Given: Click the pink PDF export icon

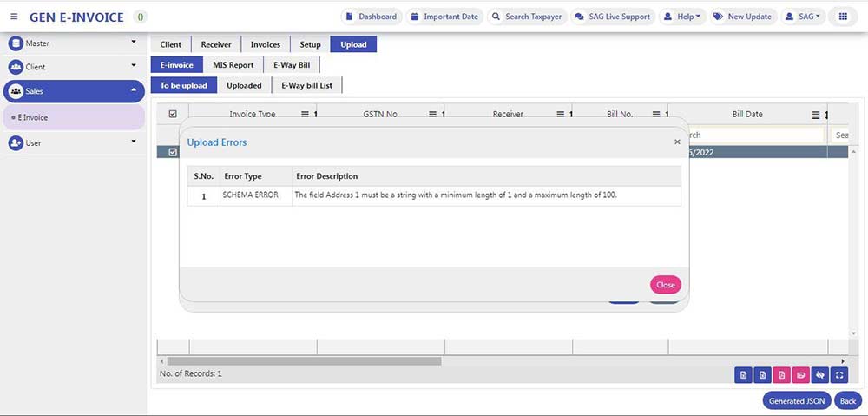Looking at the screenshot, I should tap(781, 375).
